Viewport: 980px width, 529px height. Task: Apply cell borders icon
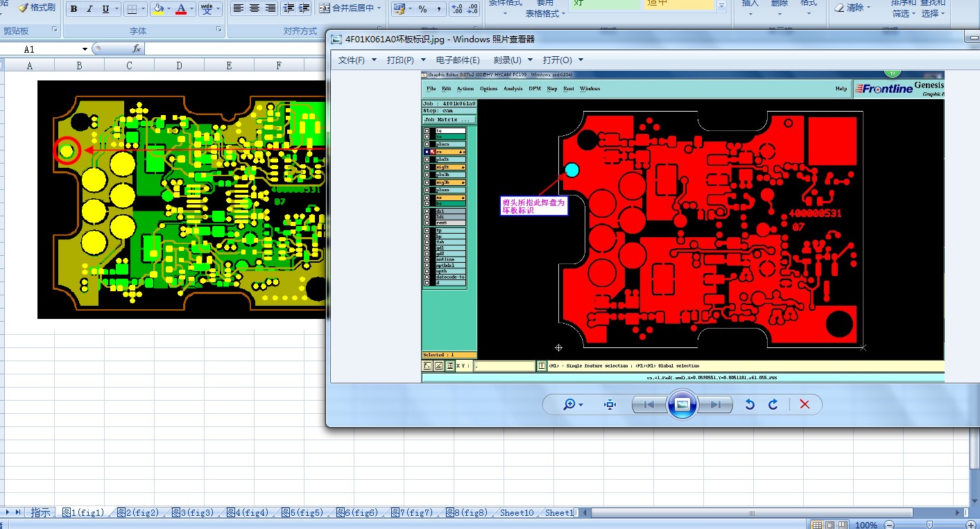[x=132, y=9]
